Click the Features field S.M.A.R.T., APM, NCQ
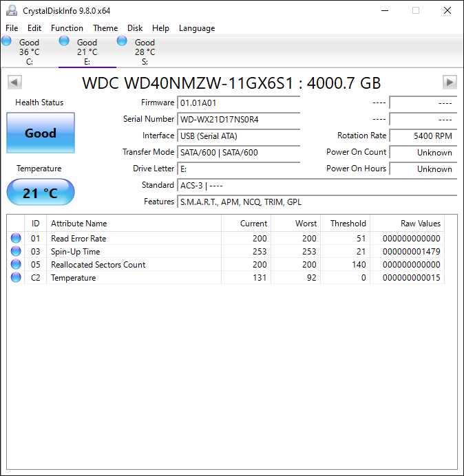The width and height of the screenshot is (464, 476). pyautogui.click(x=317, y=202)
